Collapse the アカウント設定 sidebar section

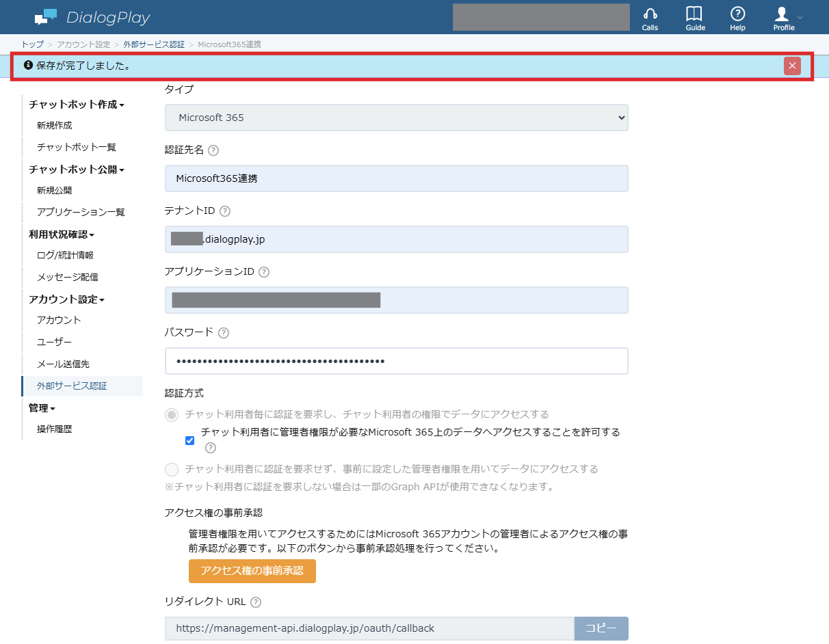tap(66, 299)
